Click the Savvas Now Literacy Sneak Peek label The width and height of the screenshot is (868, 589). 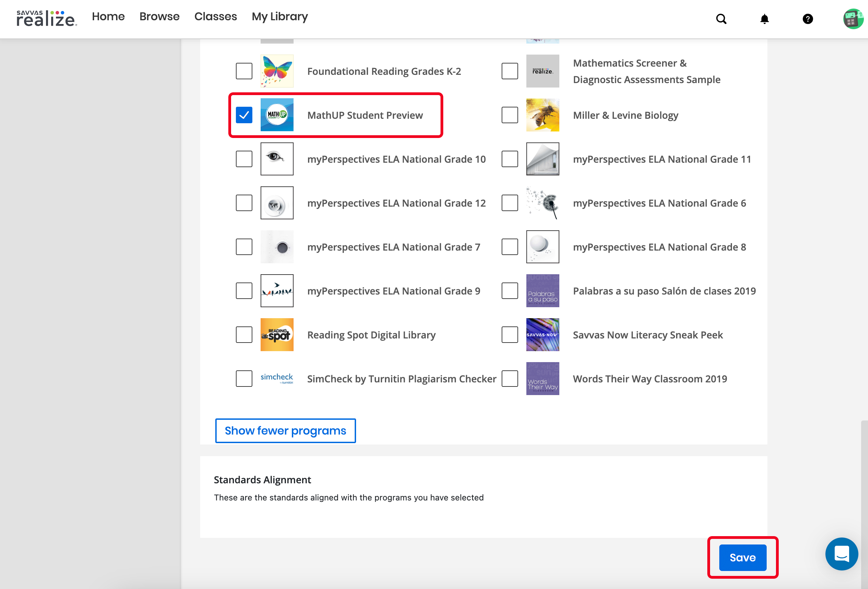[648, 335]
